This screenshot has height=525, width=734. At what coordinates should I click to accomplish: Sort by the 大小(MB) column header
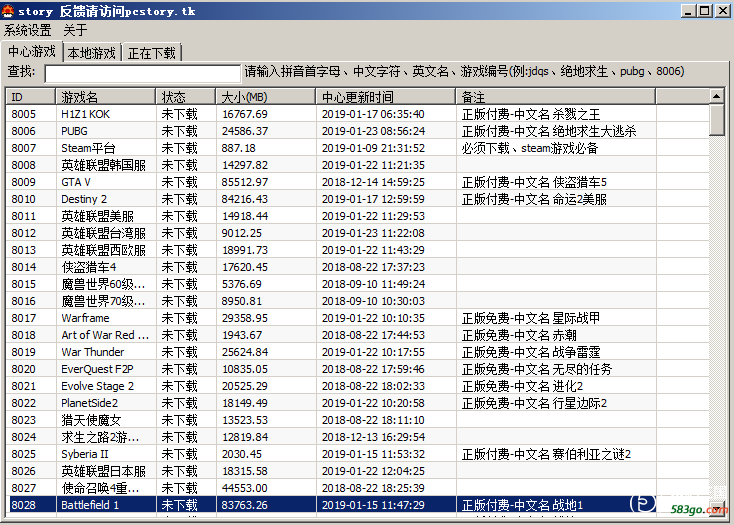coord(265,97)
